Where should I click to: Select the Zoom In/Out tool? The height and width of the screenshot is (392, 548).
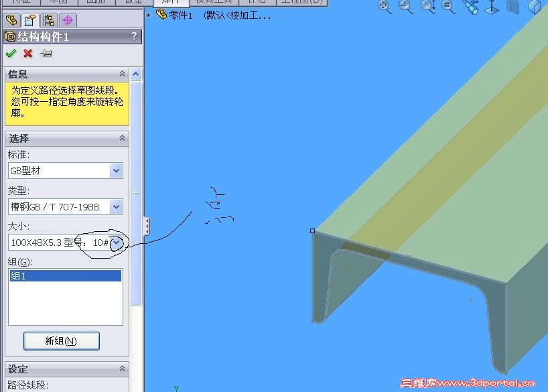[429, 6]
